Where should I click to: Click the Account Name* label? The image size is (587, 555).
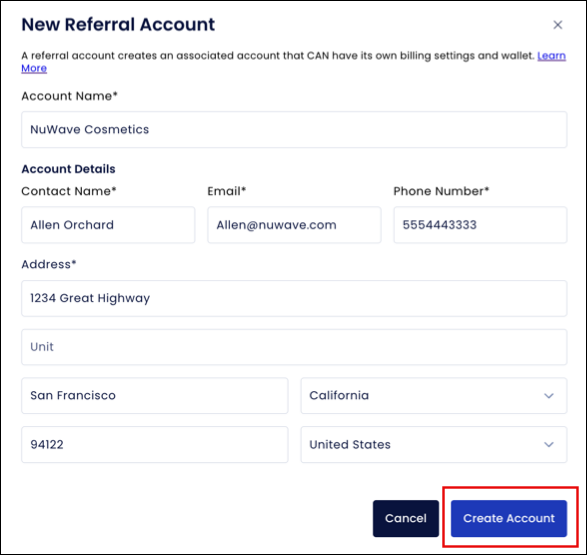pyautogui.click(x=69, y=96)
